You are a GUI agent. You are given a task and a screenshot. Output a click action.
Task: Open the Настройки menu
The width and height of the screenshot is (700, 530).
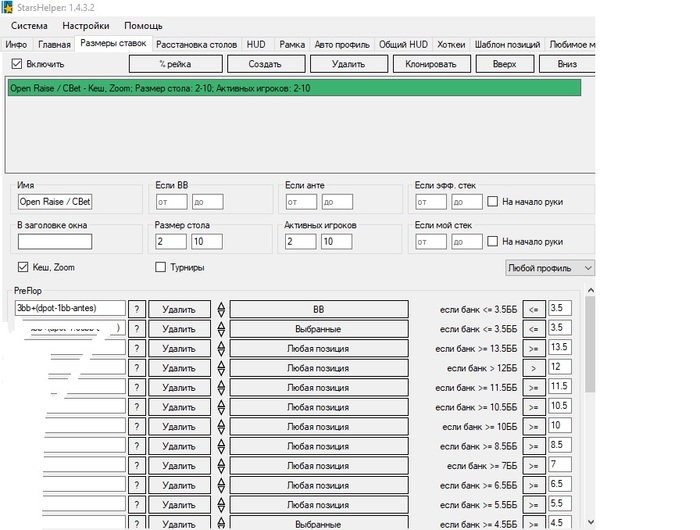point(86,25)
